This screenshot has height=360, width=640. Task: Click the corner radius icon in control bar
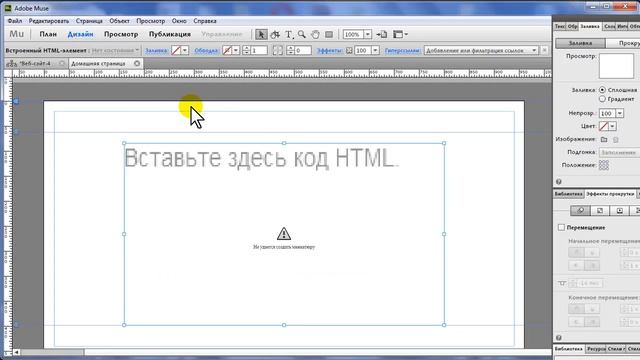277,50
